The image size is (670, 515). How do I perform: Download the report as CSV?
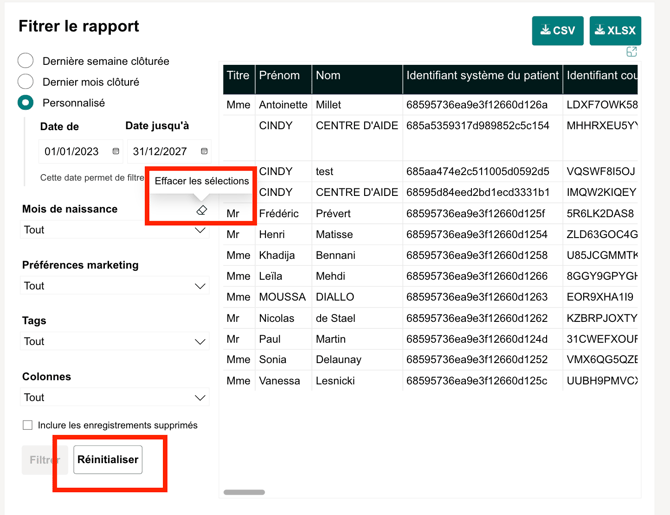coord(557,31)
